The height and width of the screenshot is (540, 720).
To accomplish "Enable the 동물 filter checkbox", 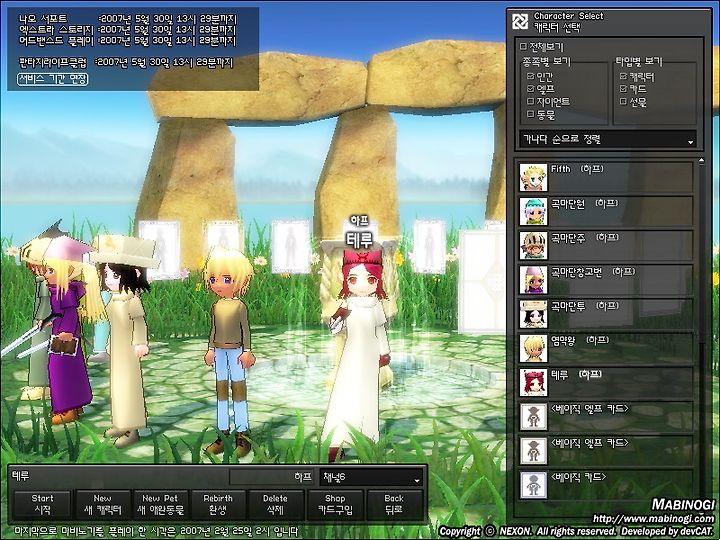I will click(x=531, y=114).
